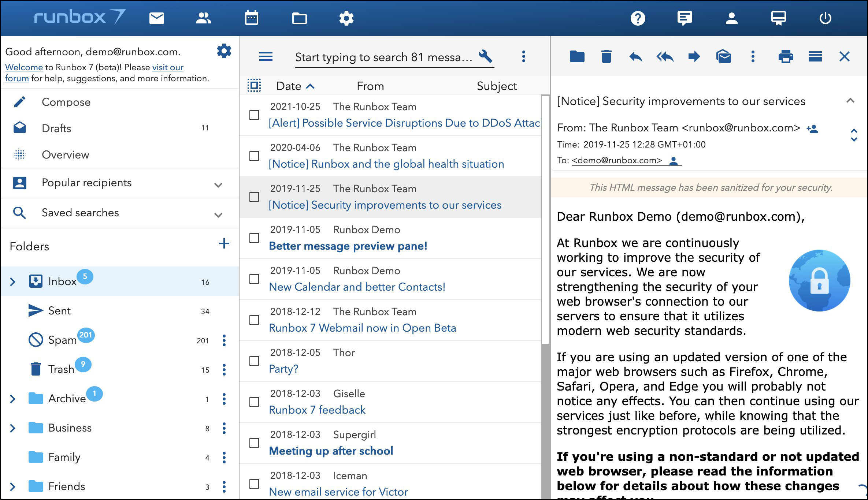Collapse message header with up chevron
This screenshot has width=868, height=500.
[x=850, y=100]
